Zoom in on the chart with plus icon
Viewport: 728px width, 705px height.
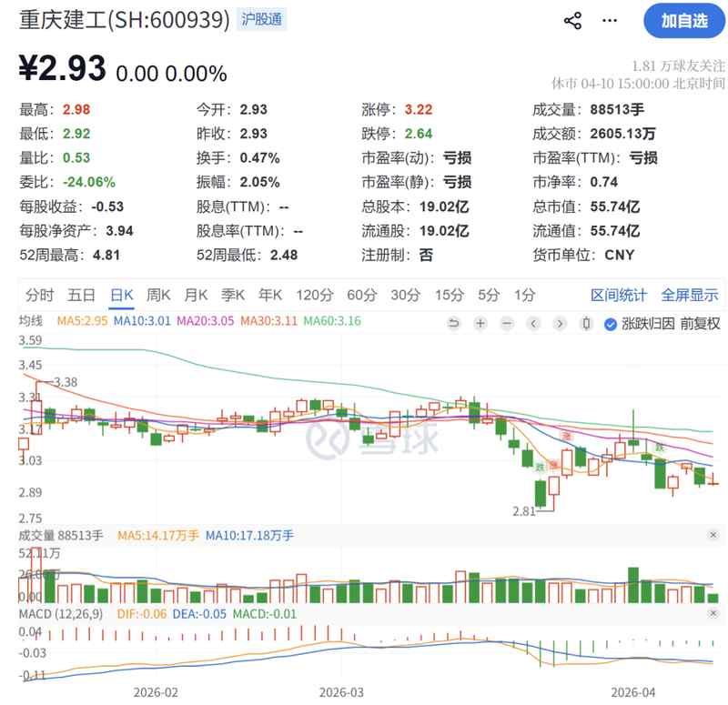[x=480, y=323]
